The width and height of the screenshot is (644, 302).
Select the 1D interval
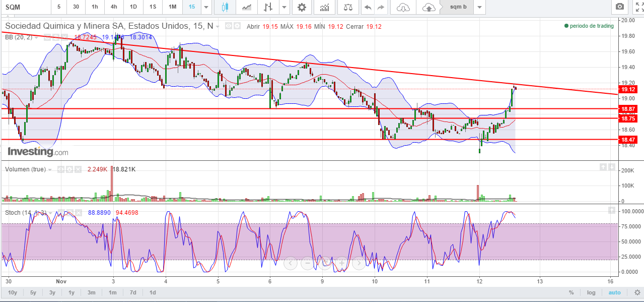[133, 7]
